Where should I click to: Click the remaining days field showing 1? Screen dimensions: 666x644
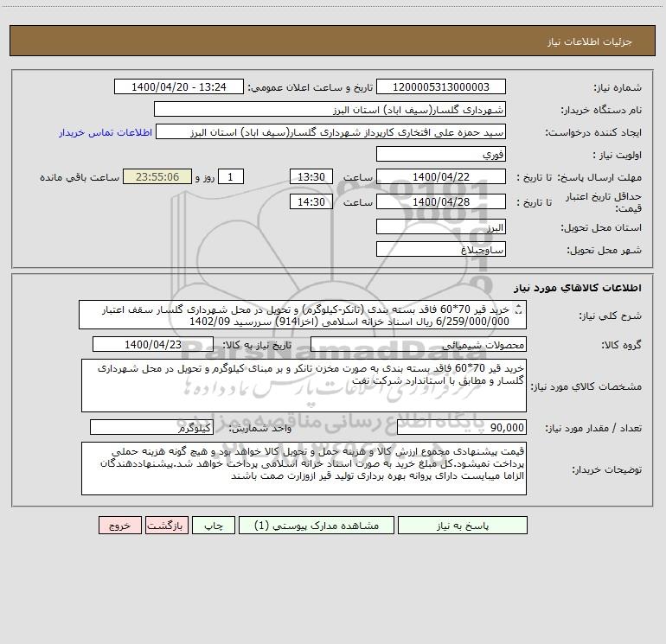pyautogui.click(x=231, y=176)
